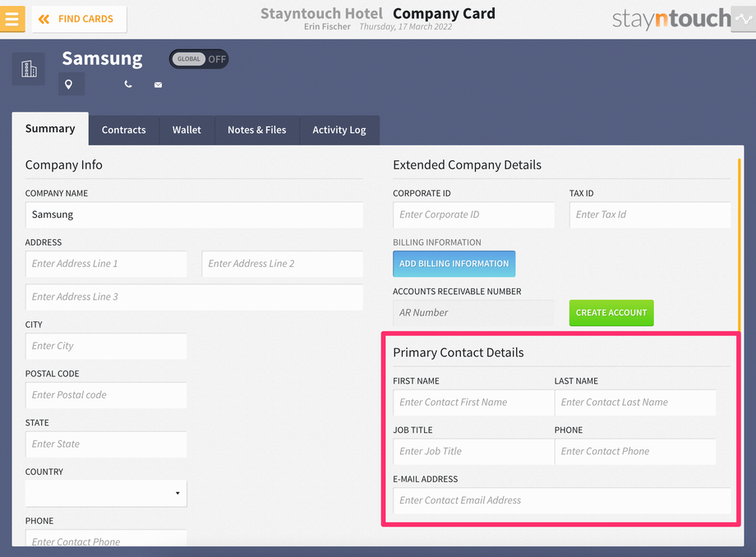Click the Corporate ID field
The image size is (756, 557).
pos(473,215)
